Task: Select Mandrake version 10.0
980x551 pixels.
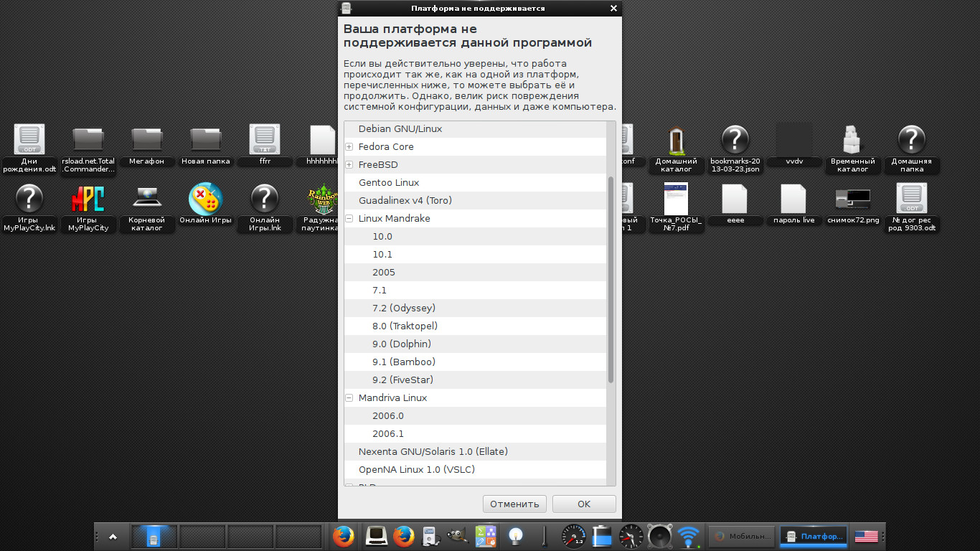Action: tap(475, 237)
